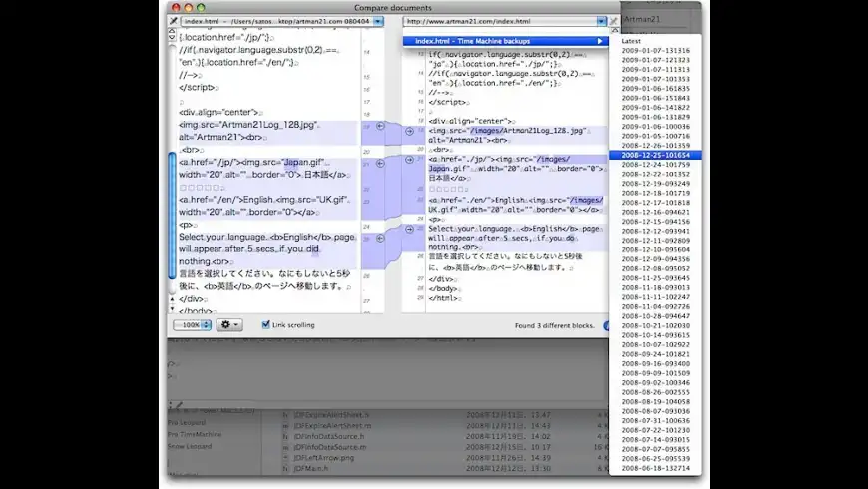The height and width of the screenshot is (489, 868).
Task: Pick the oldest backup 2008-06-18-132714
Action: pyautogui.click(x=655, y=468)
